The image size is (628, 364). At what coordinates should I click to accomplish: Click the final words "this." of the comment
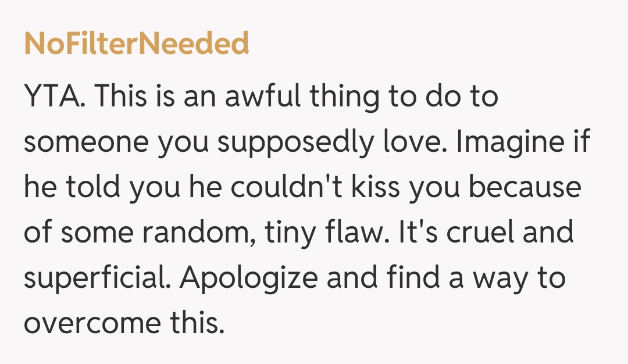coord(197,324)
